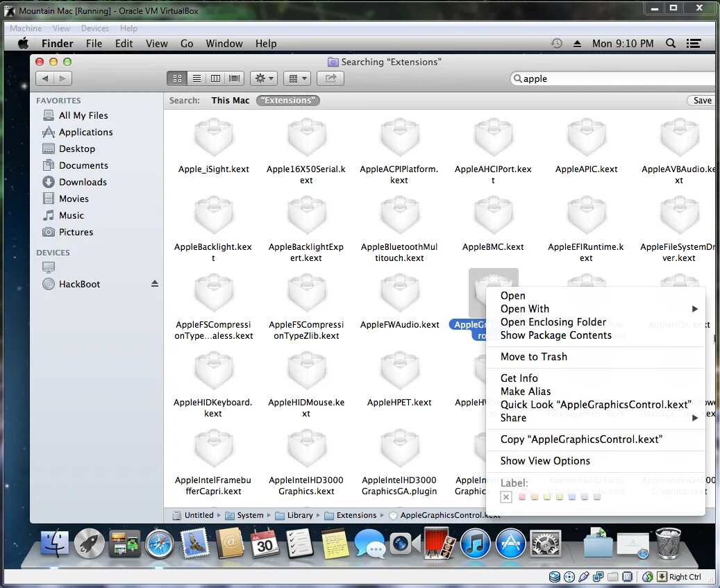Click System in the path bar
This screenshot has height=588, width=720.
click(244, 516)
